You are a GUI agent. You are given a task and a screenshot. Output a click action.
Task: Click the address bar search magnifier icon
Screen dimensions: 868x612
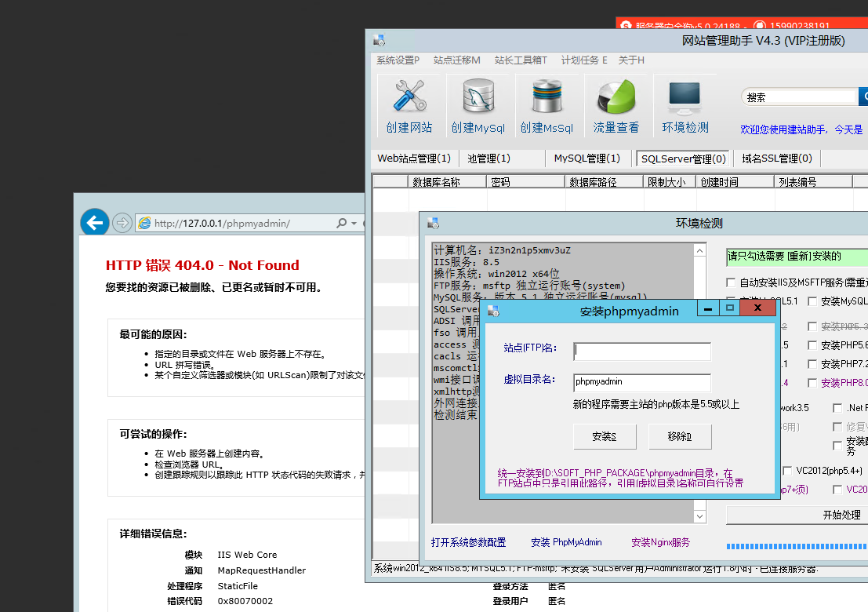point(342,224)
